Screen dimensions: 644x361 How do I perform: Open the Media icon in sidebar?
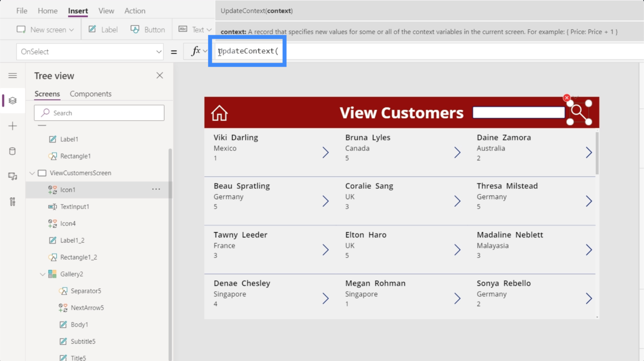coord(13,176)
